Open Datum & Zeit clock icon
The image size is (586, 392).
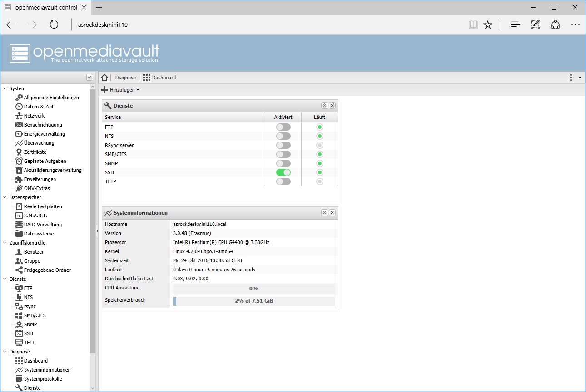(19, 107)
